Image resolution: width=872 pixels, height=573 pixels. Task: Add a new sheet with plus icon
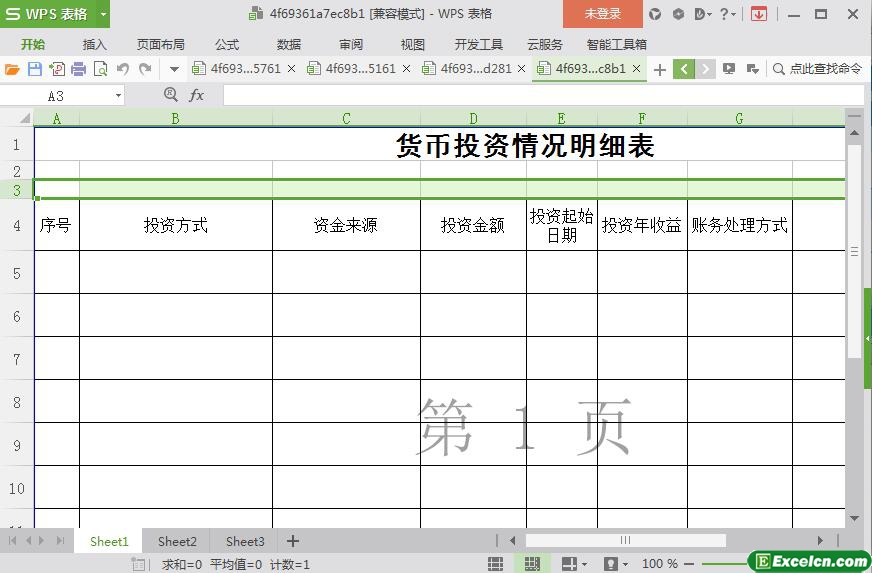pyautogui.click(x=293, y=541)
